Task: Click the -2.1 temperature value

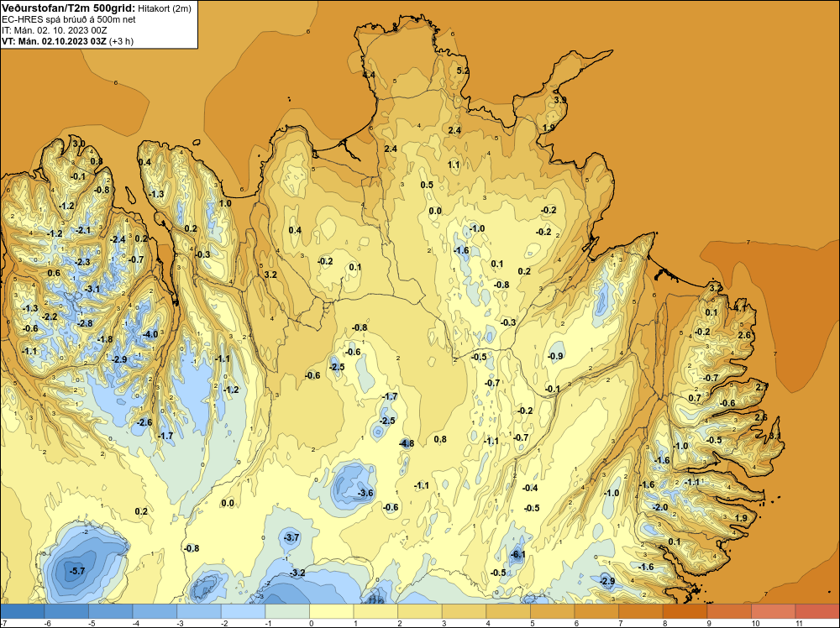Action: tap(83, 230)
